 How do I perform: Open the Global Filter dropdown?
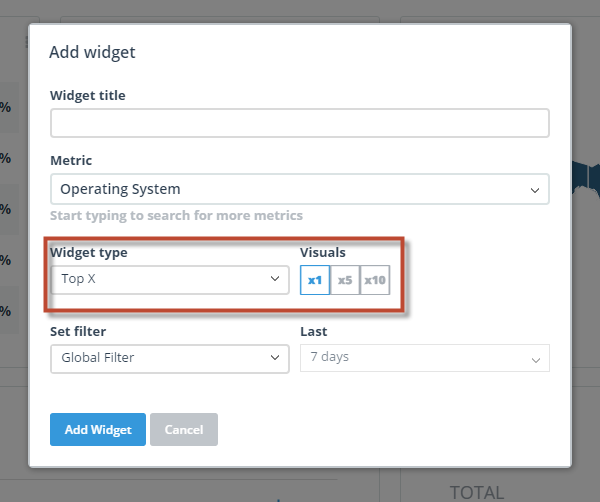tap(170, 359)
